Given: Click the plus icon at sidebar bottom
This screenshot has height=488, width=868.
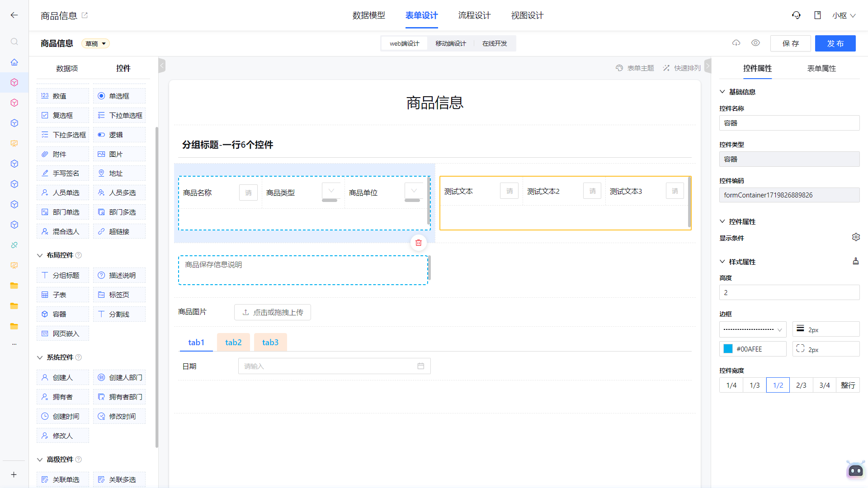Looking at the screenshot, I should pyautogui.click(x=14, y=474).
